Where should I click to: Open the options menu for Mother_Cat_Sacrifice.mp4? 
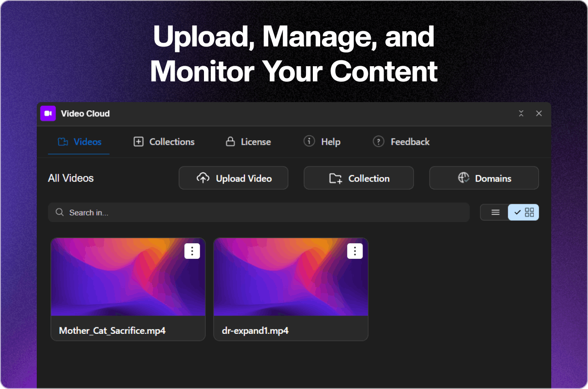(192, 251)
